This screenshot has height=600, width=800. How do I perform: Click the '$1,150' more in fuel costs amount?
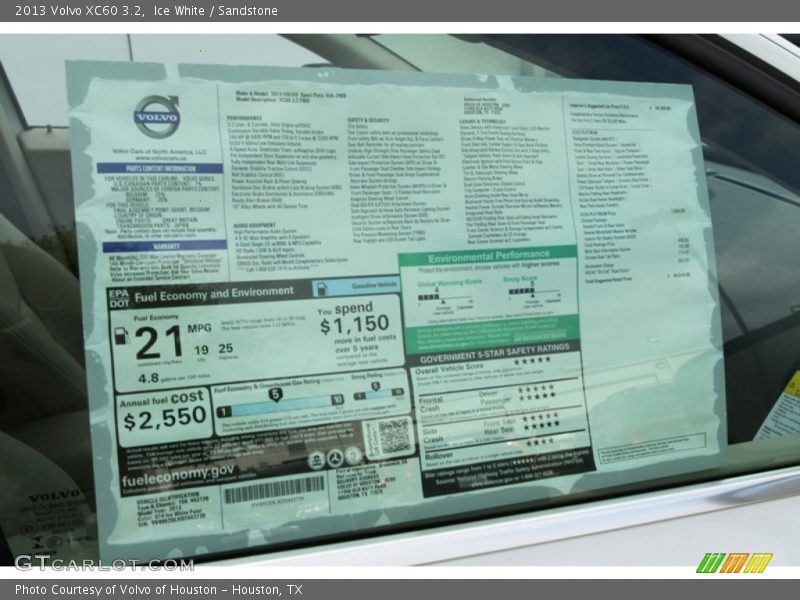pyautogui.click(x=355, y=324)
